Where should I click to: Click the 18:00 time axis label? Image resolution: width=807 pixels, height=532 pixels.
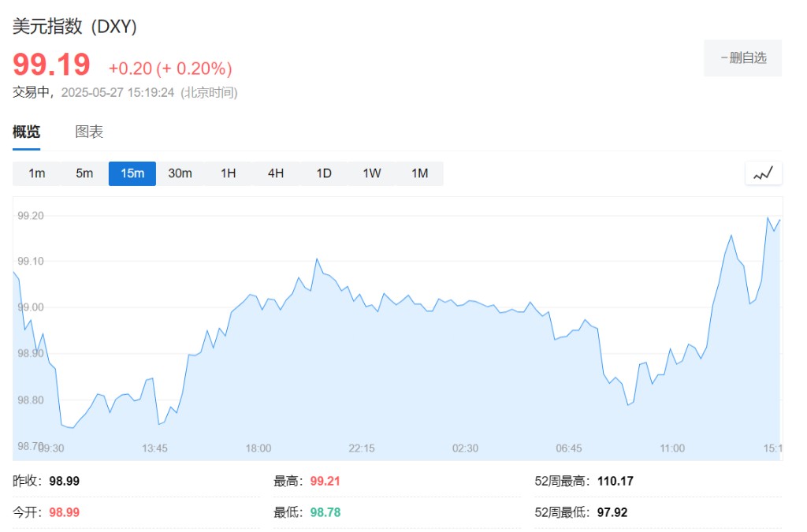258,448
